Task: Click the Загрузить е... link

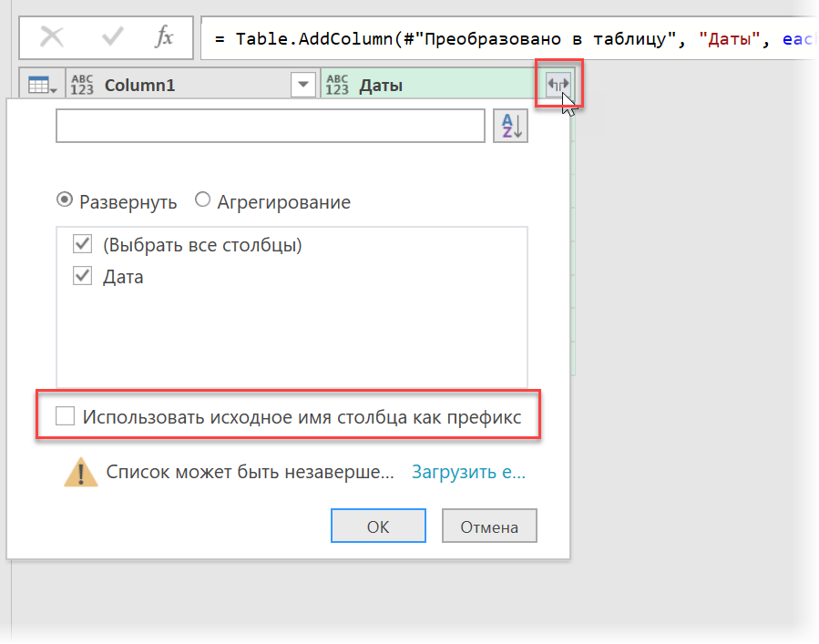Action: coord(468,472)
